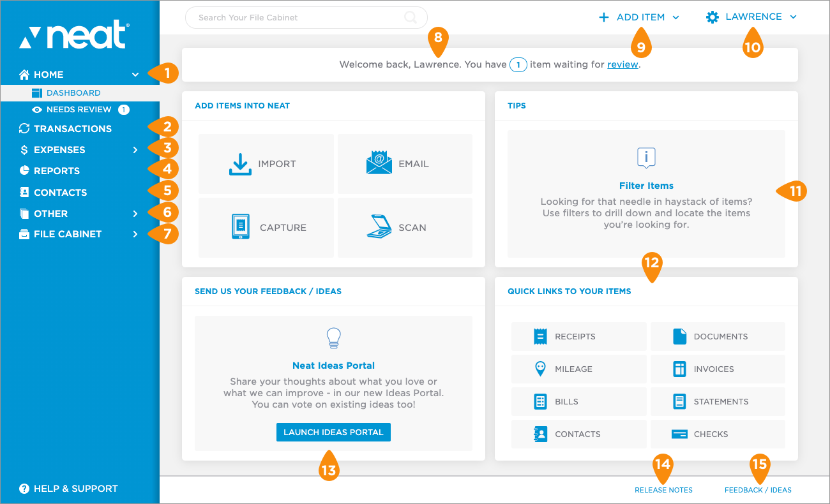Click the search magnifier icon
This screenshot has height=504, width=830.
point(411,17)
